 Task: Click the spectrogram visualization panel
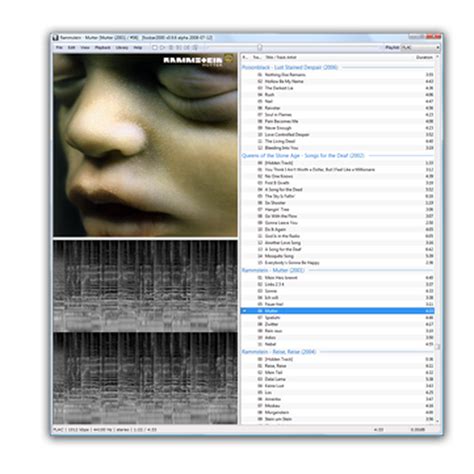pyautogui.click(x=145, y=332)
